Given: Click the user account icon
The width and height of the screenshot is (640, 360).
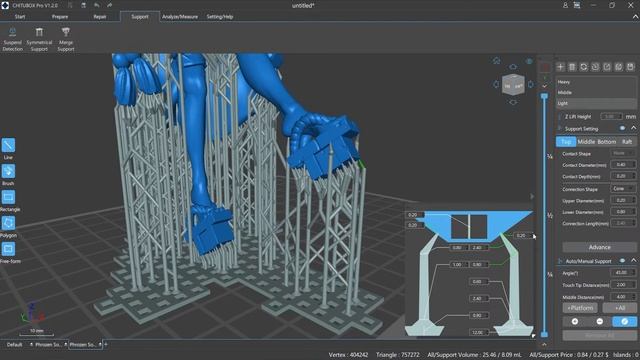Looking at the screenshot, I should point(565,5).
